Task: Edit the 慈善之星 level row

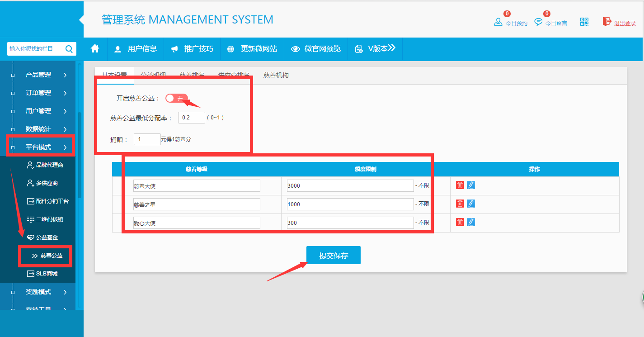Action: tap(471, 204)
